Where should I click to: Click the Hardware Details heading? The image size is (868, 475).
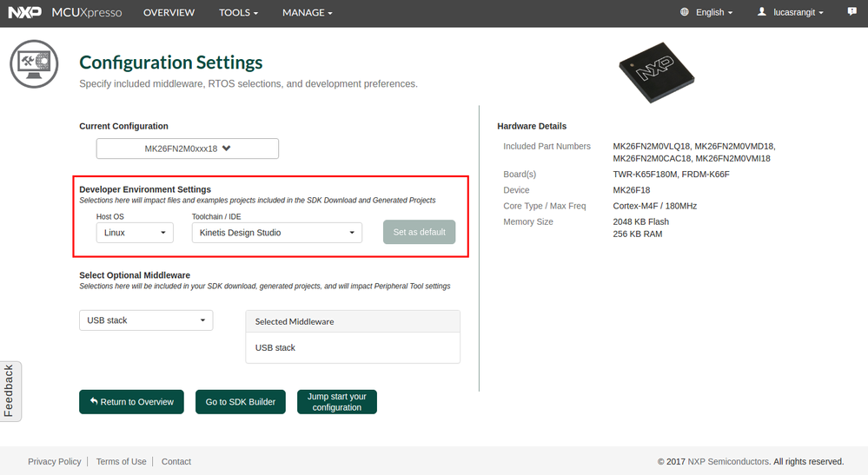(x=532, y=126)
